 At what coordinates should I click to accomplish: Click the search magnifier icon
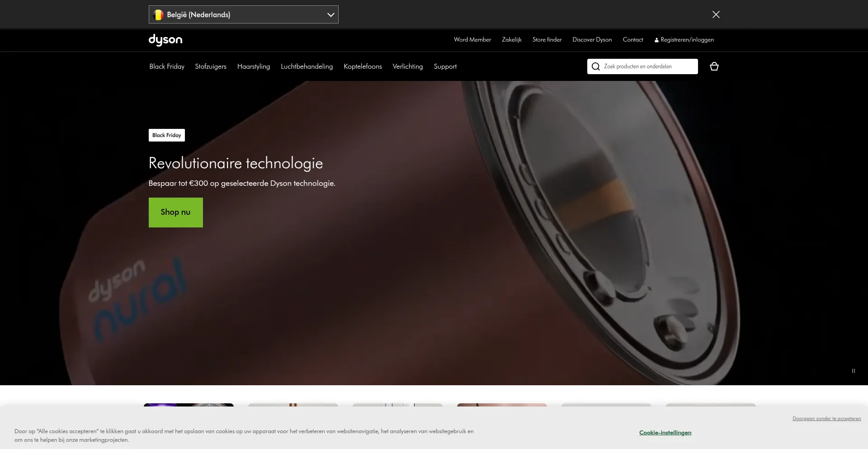pyautogui.click(x=595, y=66)
